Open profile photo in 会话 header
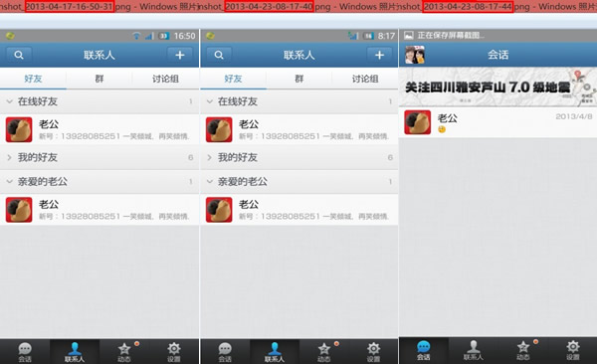 415,55
